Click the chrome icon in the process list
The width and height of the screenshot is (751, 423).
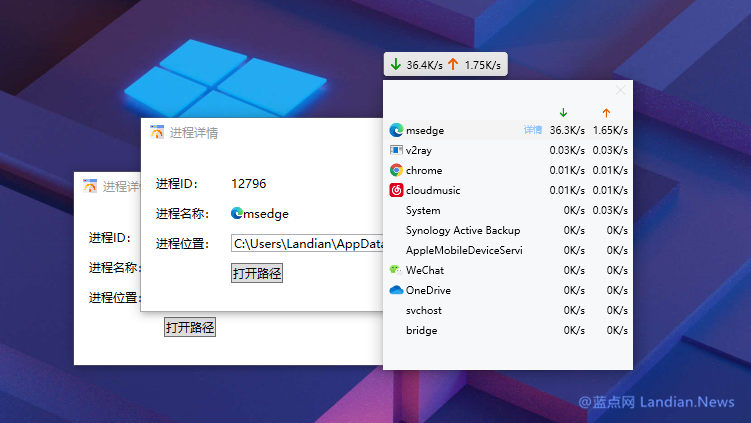point(396,170)
